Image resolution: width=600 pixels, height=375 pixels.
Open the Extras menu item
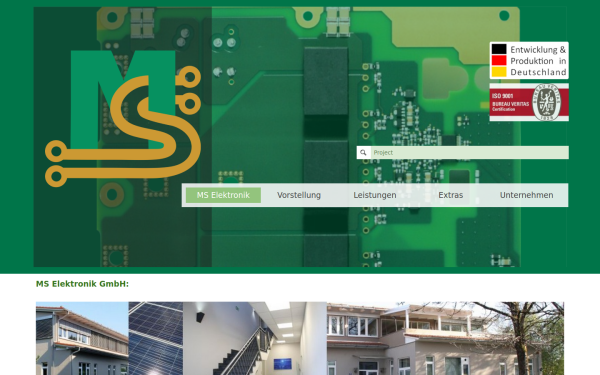(x=450, y=195)
